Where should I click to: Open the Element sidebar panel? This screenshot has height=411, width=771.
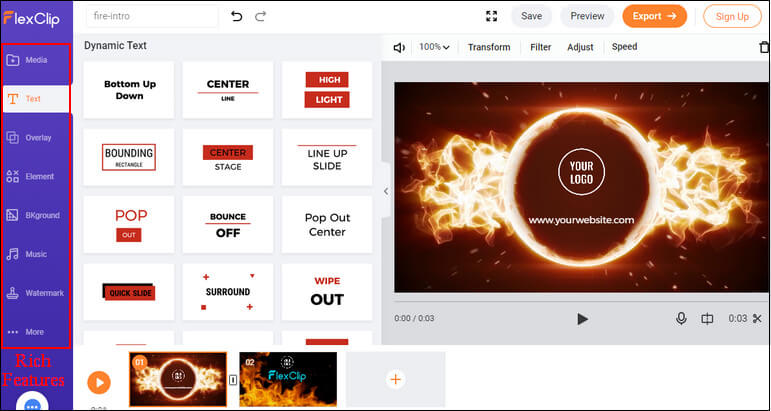36,176
